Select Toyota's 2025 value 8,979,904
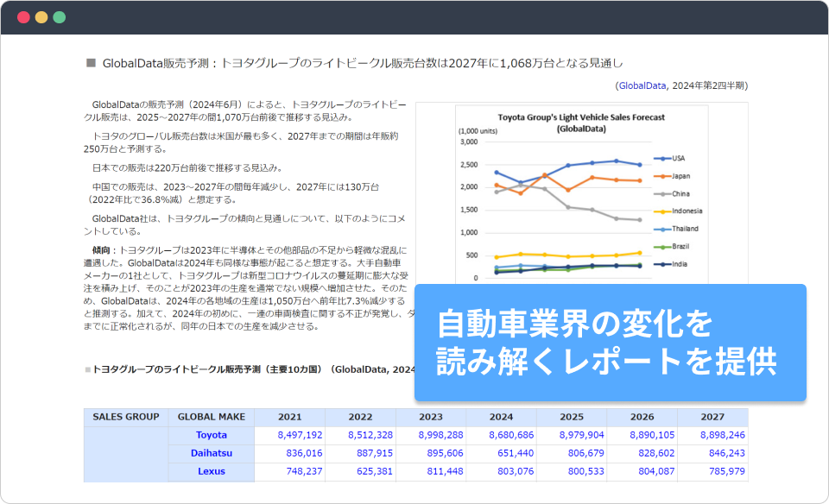Screen dimensions: 829x504 tap(581, 435)
